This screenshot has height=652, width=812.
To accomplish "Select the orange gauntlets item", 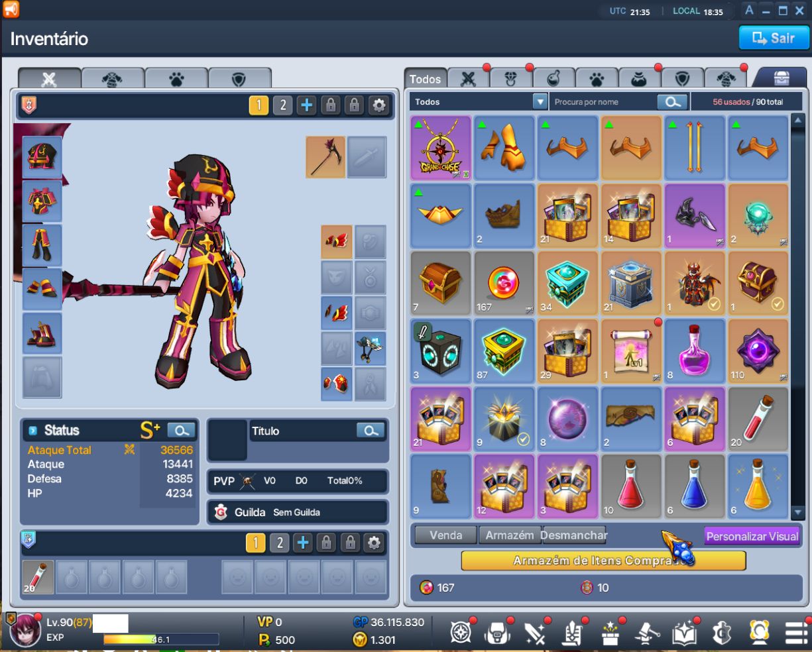I will (504, 148).
